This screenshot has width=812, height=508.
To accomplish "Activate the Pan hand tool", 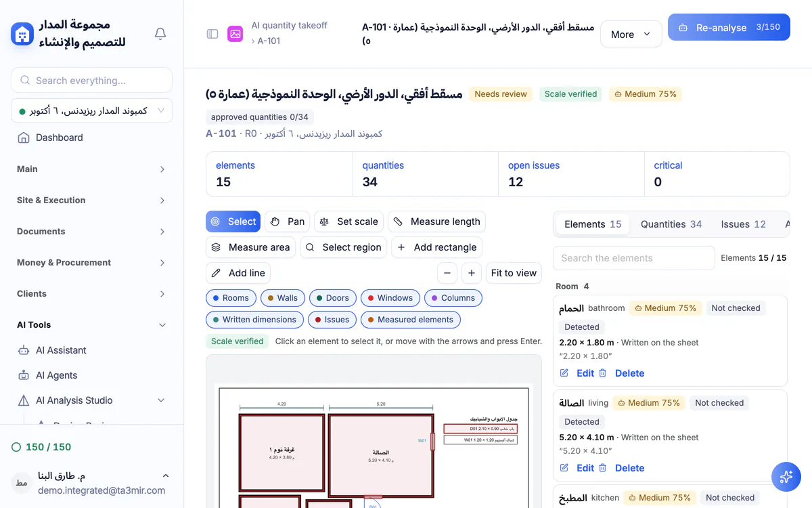I will (x=287, y=221).
